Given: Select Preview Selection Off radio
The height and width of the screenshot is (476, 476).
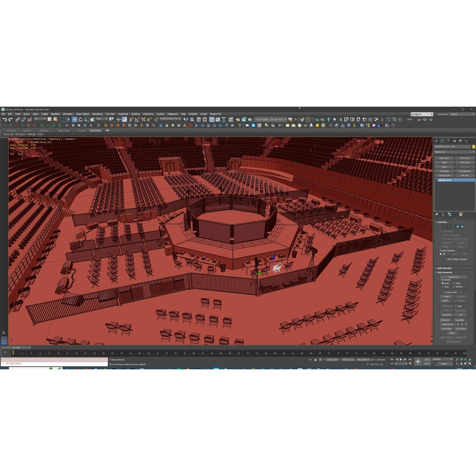Looking at the screenshot, I should [440, 254].
